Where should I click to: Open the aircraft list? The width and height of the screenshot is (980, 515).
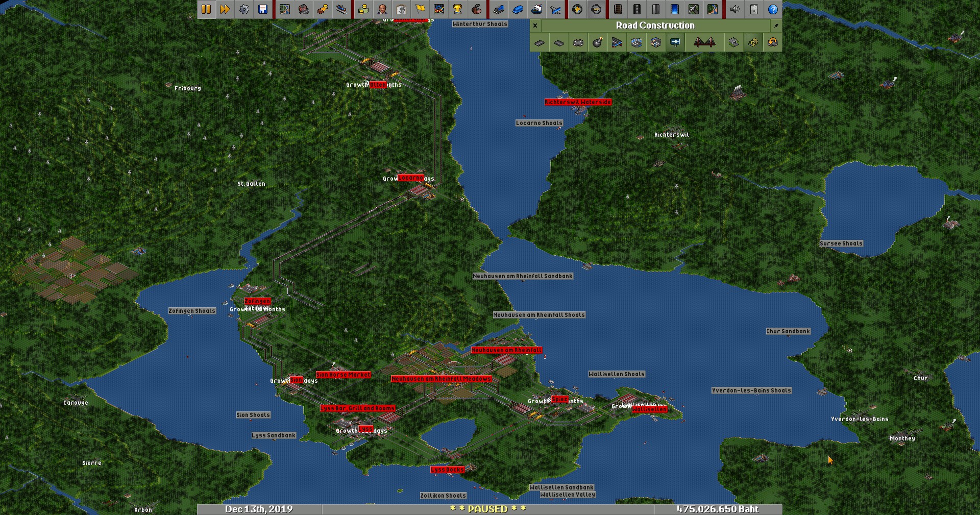click(x=555, y=9)
